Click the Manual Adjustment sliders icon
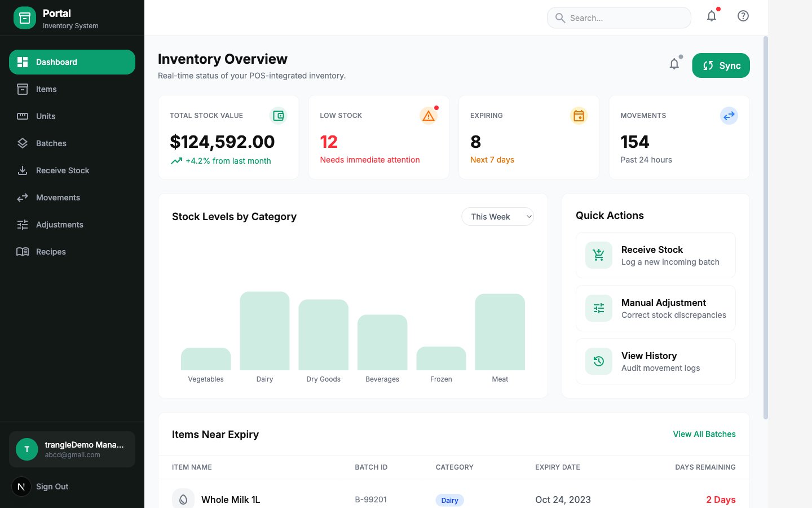 pyautogui.click(x=599, y=308)
